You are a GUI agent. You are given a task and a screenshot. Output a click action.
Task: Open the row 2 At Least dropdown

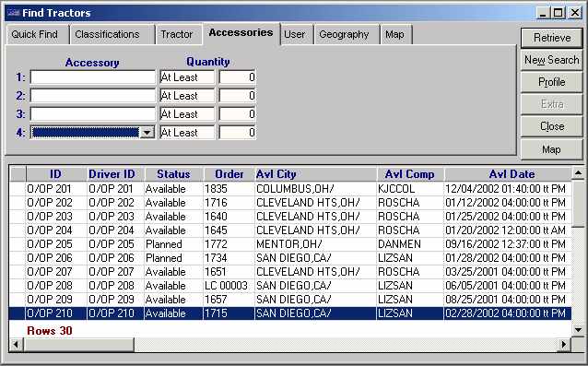tap(187, 96)
